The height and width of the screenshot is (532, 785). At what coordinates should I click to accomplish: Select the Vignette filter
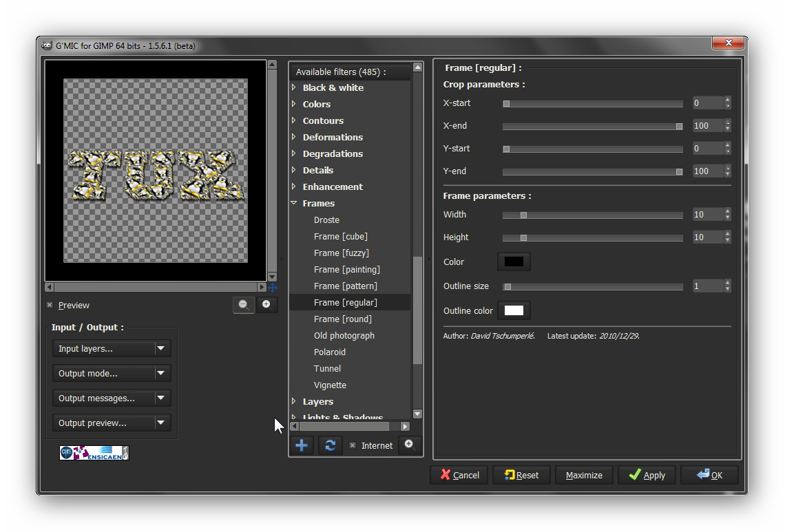coord(330,385)
